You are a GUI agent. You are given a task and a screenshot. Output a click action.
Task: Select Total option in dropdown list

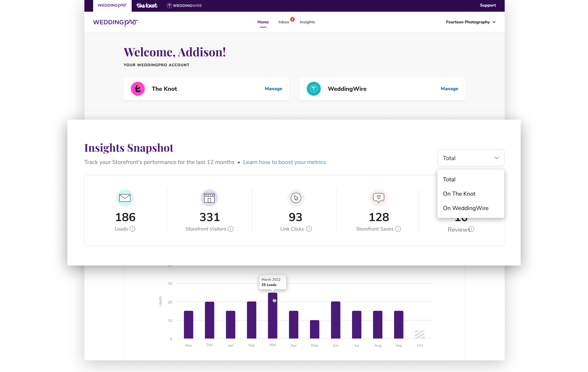(x=471, y=179)
